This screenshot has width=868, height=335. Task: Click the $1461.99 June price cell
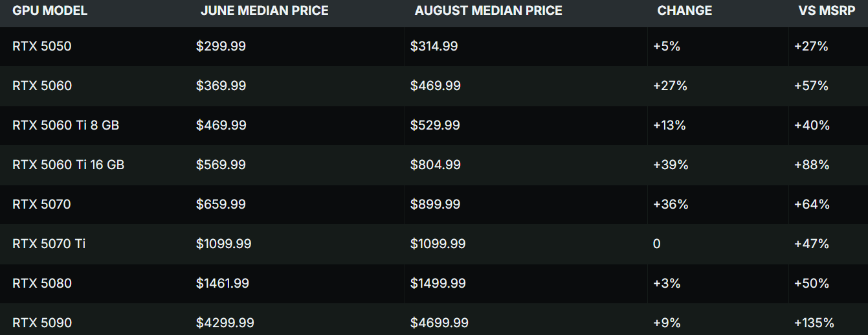[222, 283]
